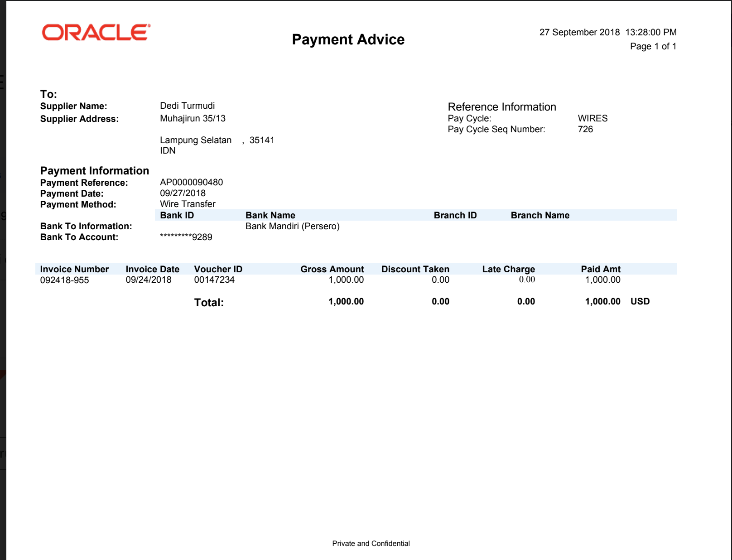This screenshot has height=560, width=732.
Task: Click the Supplier Name label
Action: 74,106
